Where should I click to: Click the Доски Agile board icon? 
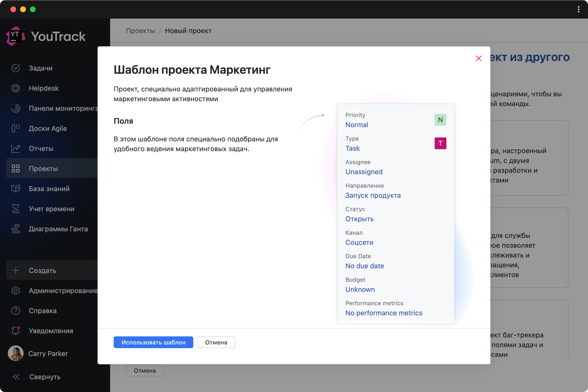pos(15,128)
